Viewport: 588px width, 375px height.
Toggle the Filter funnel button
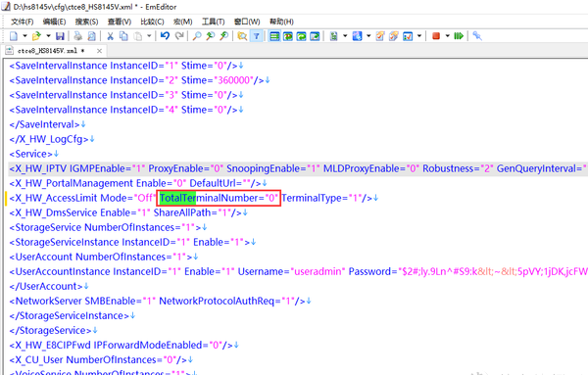[x=256, y=36]
